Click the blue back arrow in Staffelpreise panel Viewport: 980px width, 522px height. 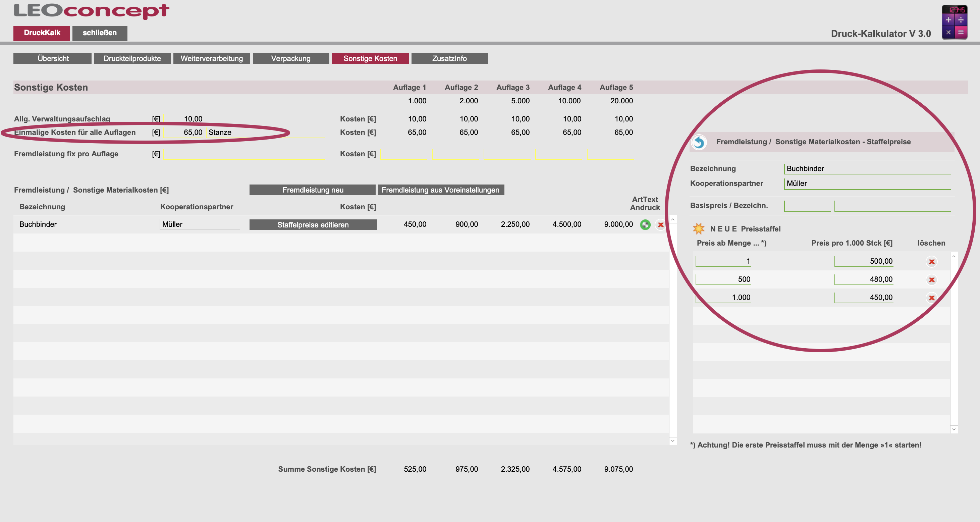699,142
